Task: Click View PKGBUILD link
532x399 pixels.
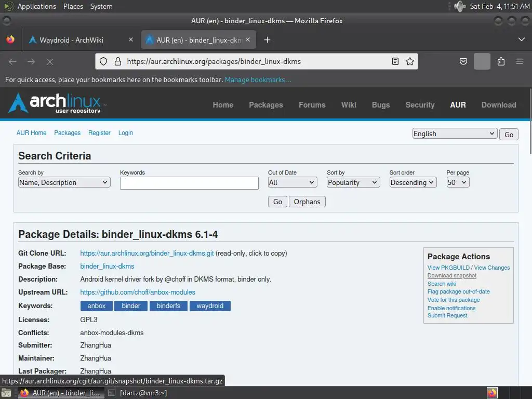Action: (448, 268)
